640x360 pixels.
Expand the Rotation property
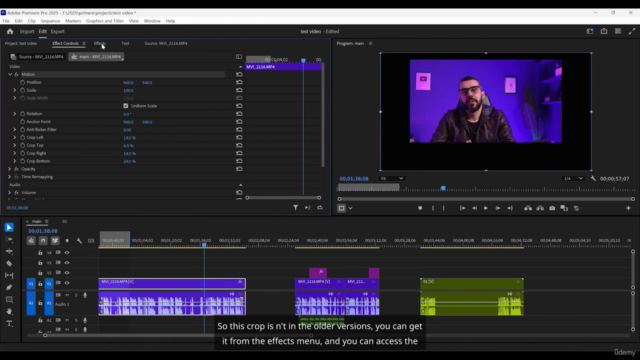15,114
